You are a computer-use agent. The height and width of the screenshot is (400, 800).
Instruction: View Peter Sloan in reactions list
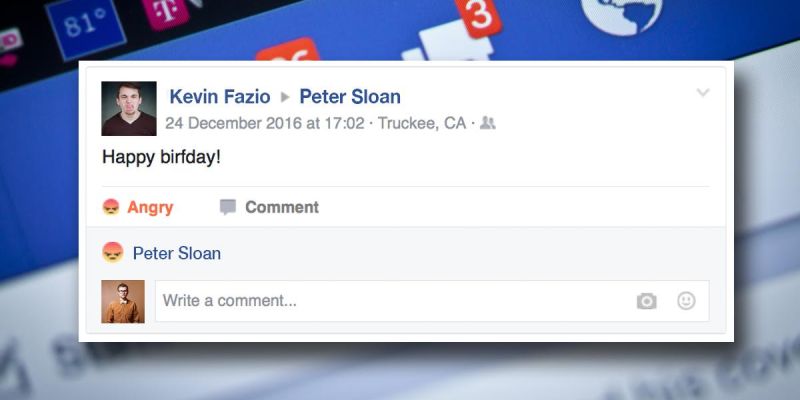(x=177, y=254)
